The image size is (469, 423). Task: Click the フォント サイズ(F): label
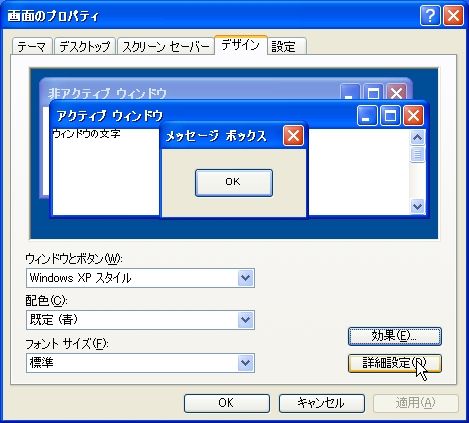click(67, 344)
